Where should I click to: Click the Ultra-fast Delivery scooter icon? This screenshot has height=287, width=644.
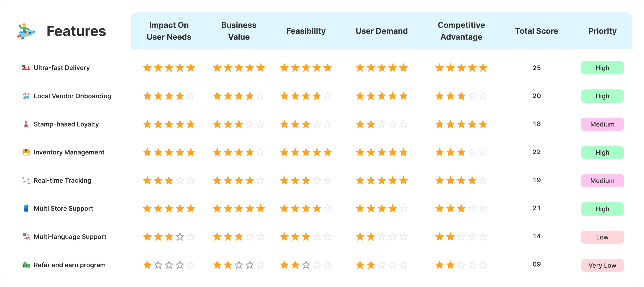26,68
